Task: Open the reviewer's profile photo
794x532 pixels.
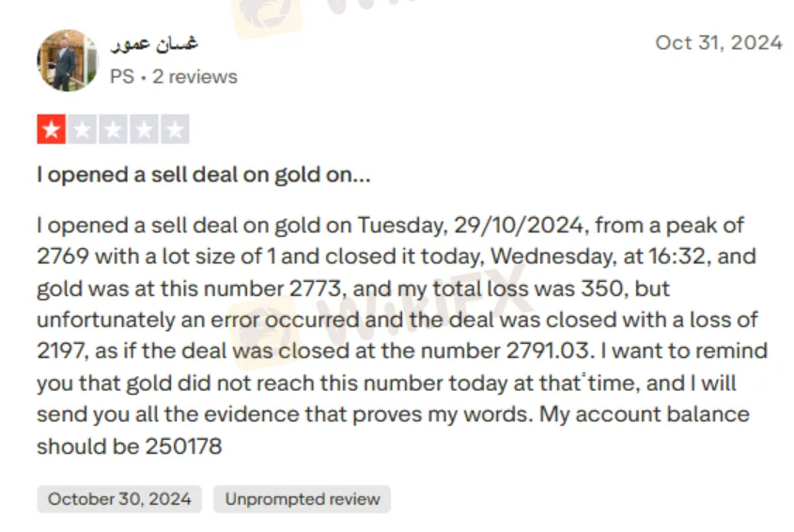Action: click(x=67, y=60)
